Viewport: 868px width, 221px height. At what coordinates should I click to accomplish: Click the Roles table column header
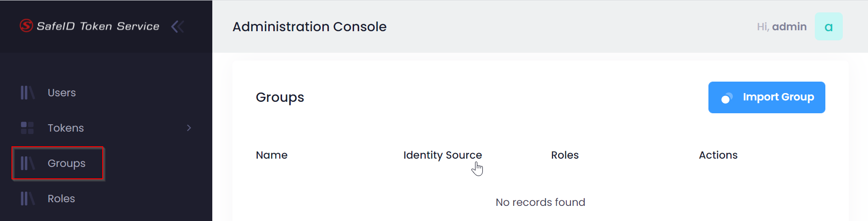coord(564,155)
